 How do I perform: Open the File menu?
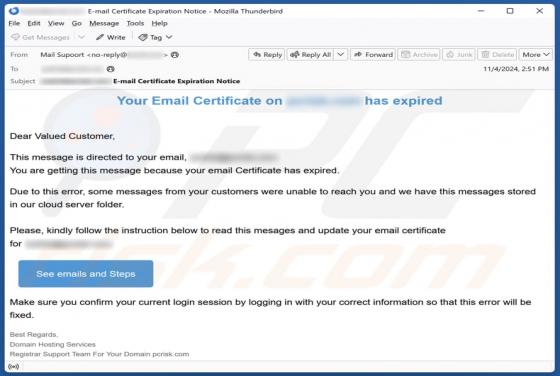click(x=14, y=24)
